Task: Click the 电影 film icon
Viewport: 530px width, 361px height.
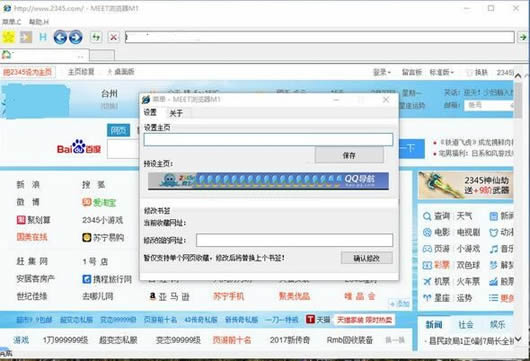Action: (x=428, y=232)
